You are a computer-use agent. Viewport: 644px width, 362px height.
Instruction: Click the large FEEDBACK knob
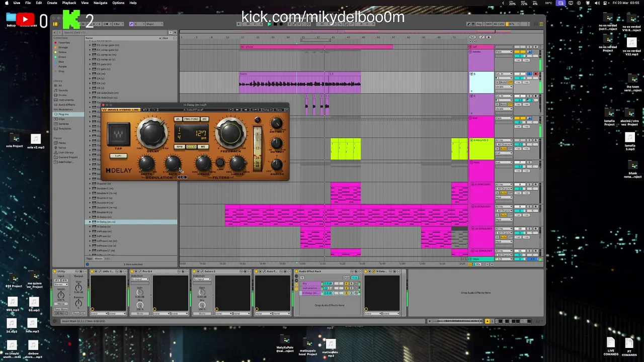coord(230,133)
